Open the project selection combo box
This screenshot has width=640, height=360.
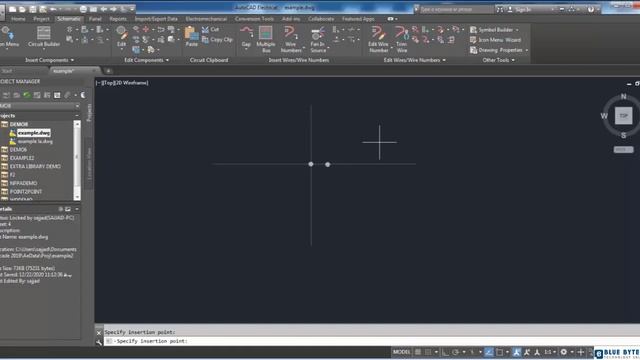tap(40, 106)
